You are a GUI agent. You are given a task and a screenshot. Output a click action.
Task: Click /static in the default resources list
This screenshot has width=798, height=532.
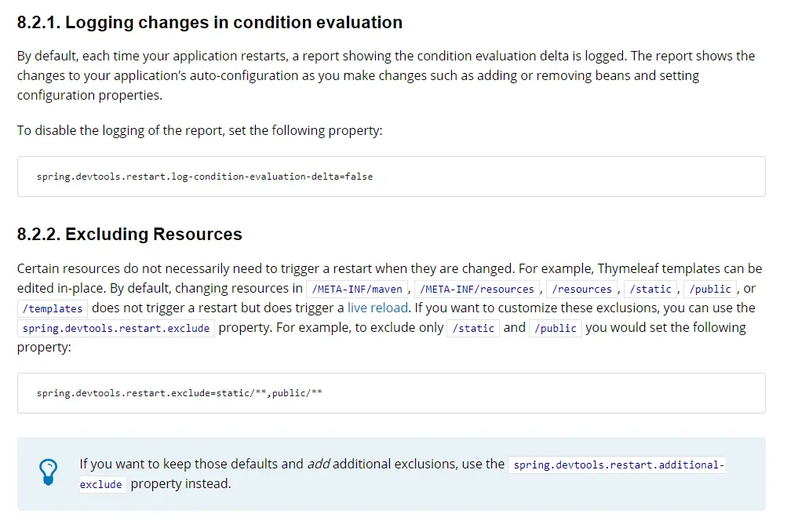650,289
